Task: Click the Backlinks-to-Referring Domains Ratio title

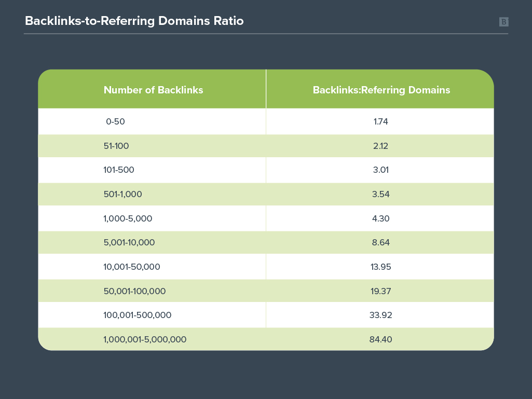Action: (134, 21)
